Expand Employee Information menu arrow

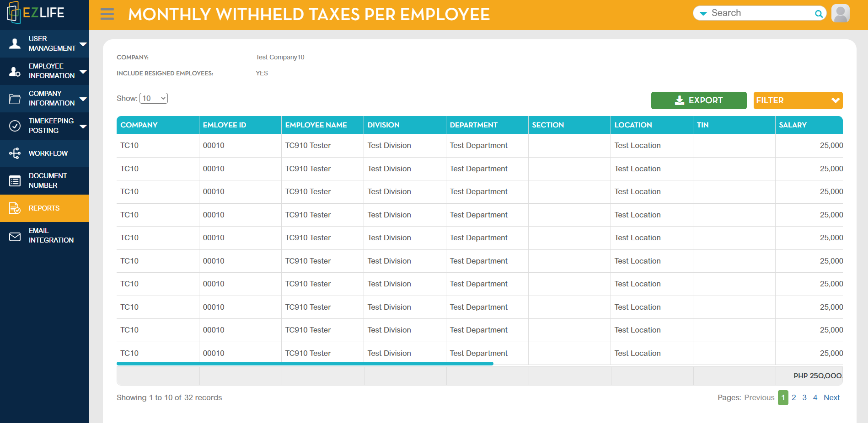83,72
